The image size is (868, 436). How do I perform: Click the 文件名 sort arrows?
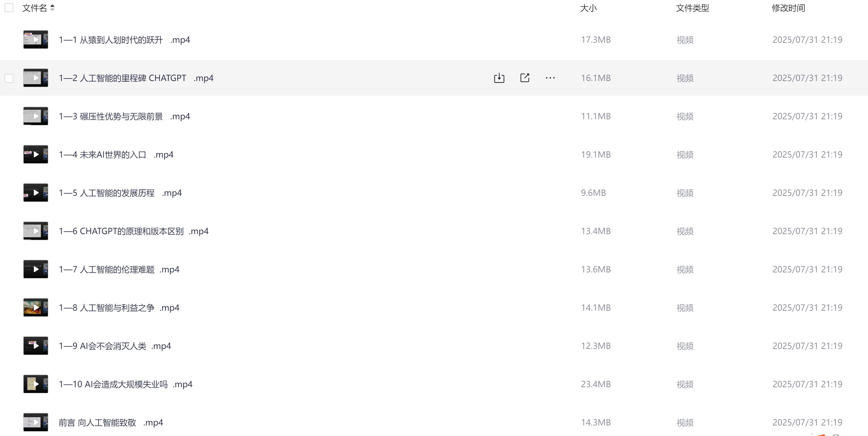(52, 8)
